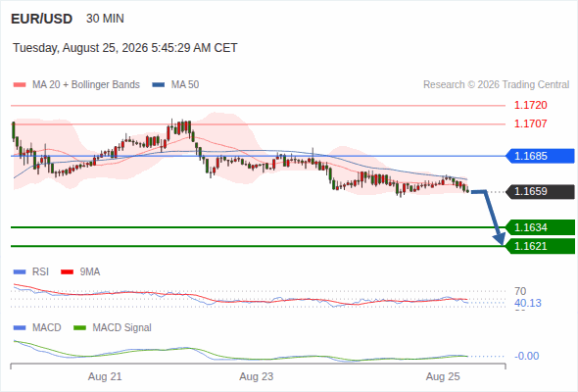Image resolution: width=578 pixels, height=392 pixels.
Task: Click the Aug 21 date axis label
Action: pos(105,376)
